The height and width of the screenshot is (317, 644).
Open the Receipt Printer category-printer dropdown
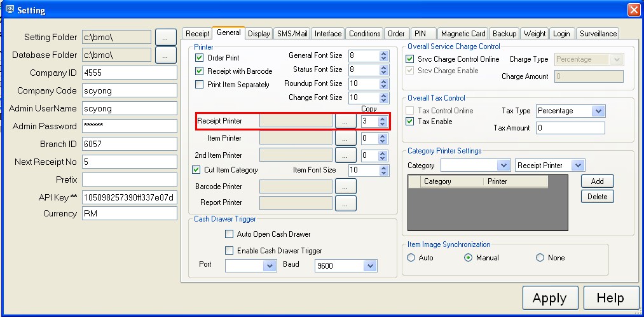(579, 166)
